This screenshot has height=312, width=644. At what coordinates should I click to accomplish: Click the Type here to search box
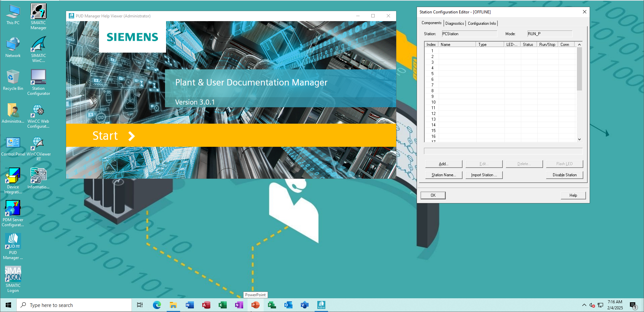(x=74, y=305)
